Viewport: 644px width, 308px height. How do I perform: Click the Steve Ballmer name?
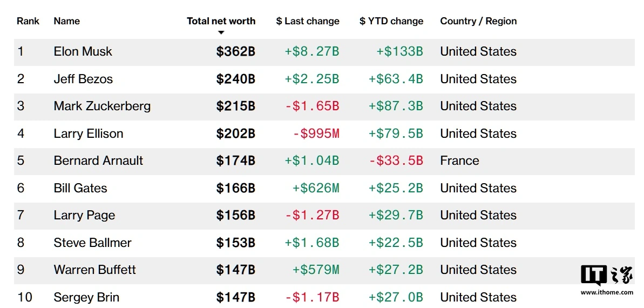(x=92, y=243)
